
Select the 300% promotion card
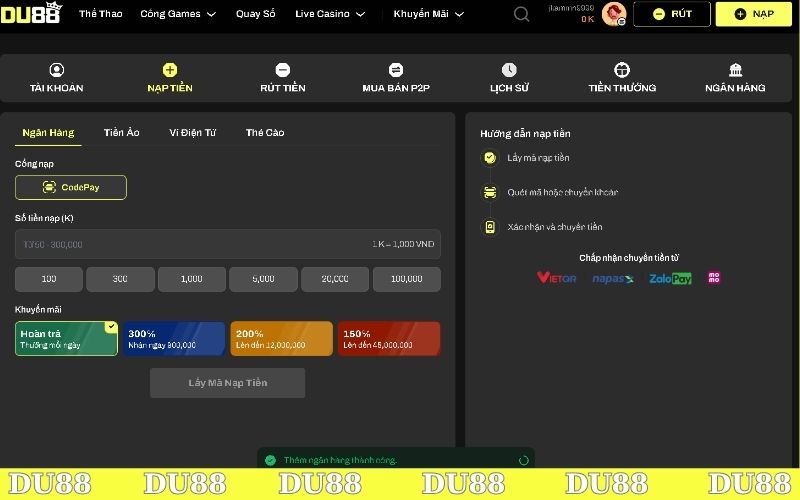point(174,339)
